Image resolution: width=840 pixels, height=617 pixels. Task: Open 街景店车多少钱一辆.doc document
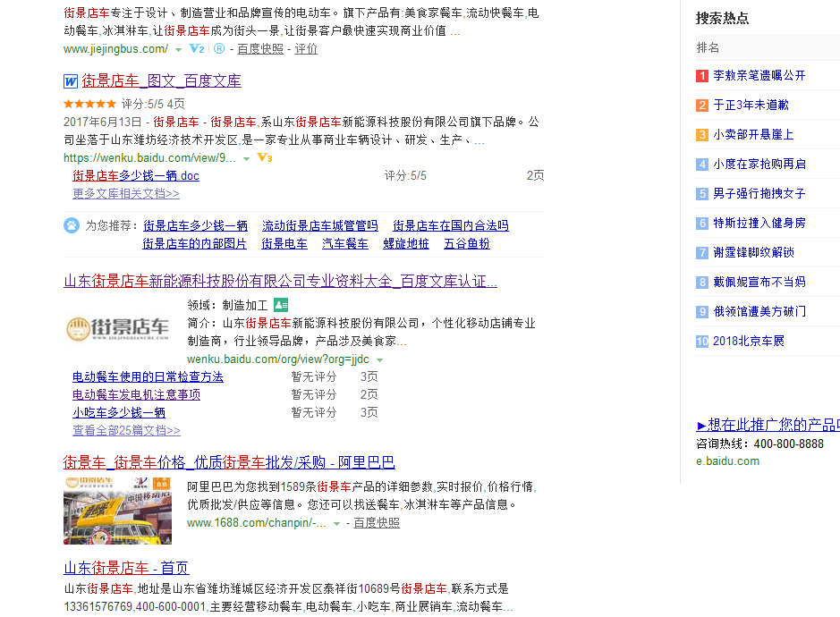tap(136, 175)
